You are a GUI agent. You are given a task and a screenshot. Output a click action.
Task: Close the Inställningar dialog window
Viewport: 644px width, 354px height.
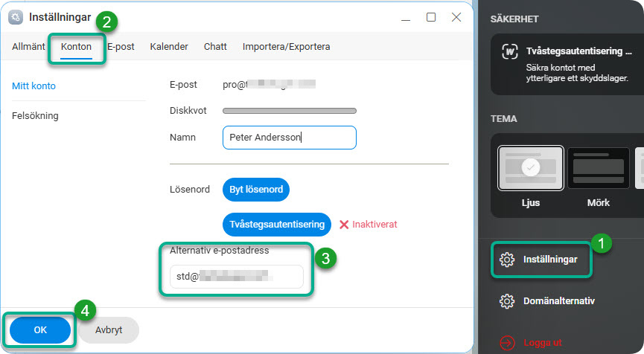coord(456,17)
